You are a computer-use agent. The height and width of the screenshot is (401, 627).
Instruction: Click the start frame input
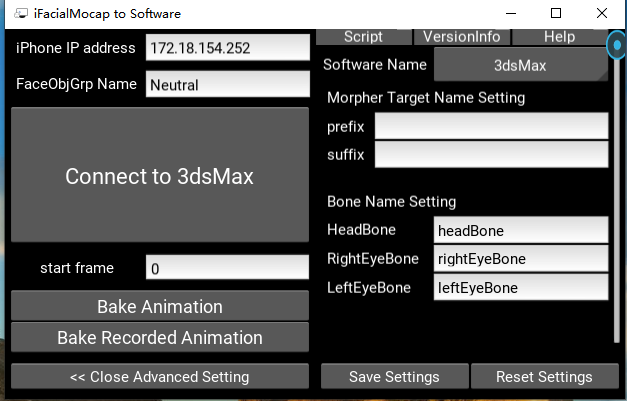click(227, 267)
